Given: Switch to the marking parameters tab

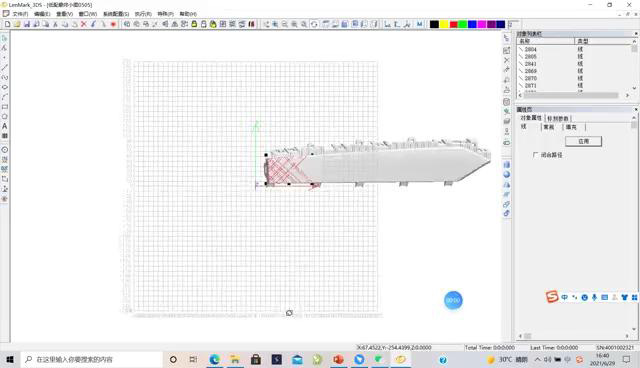Looking at the screenshot, I should coord(558,118).
